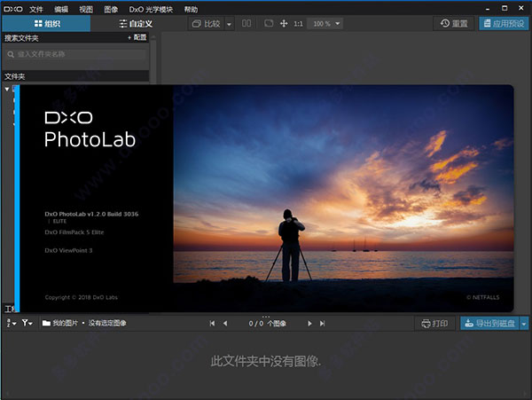Select the pan move tool icon
The height and width of the screenshot is (400, 532).
click(x=284, y=23)
